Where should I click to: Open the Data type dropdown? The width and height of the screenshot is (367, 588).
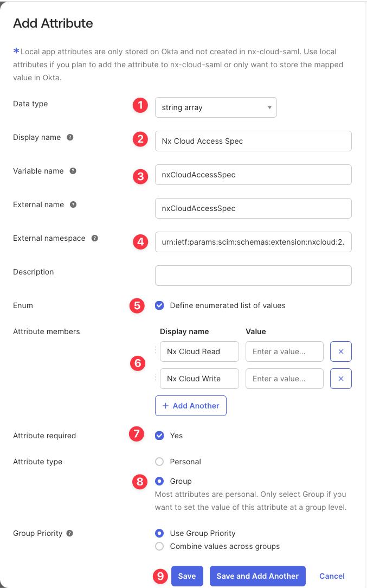pos(216,107)
